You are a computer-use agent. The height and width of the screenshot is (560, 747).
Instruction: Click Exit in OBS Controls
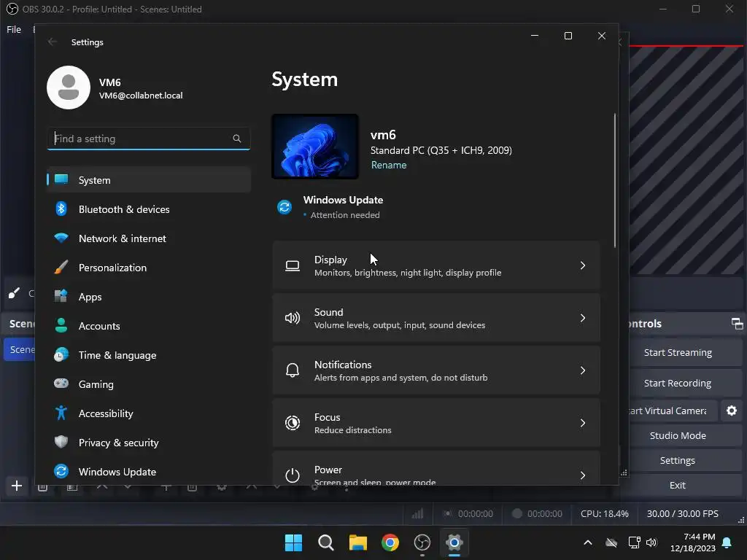tap(684, 485)
